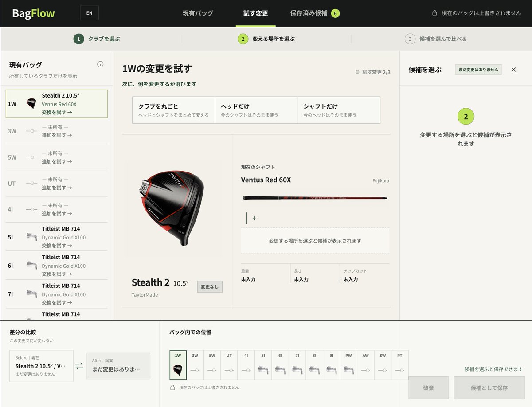Click the 長さ 未入力 field

(x=316, y=275)
